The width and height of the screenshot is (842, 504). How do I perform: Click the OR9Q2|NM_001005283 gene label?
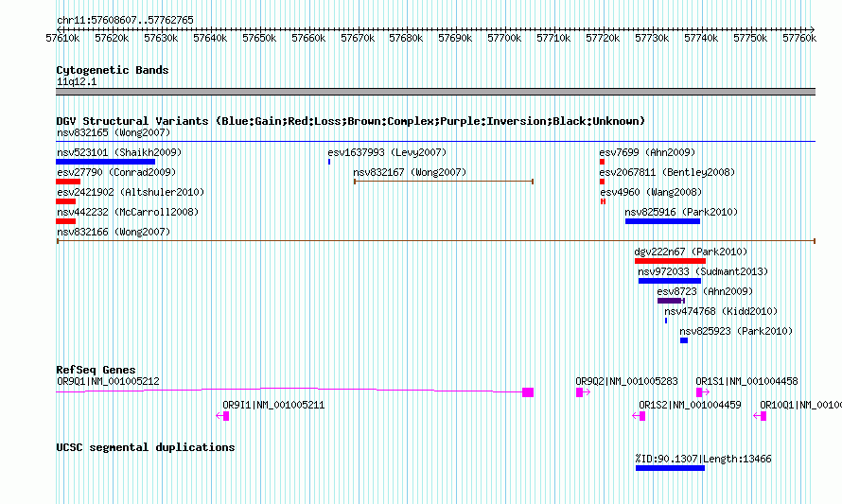coord(626,382)
